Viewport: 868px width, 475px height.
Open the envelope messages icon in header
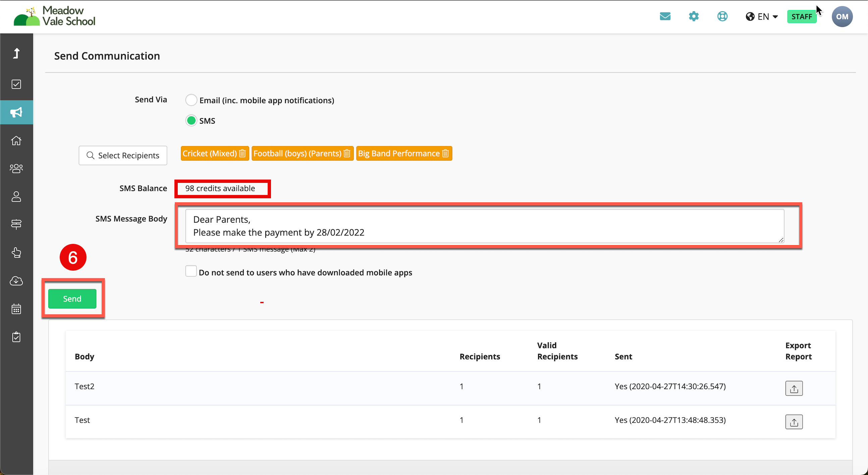pos(665,16)
